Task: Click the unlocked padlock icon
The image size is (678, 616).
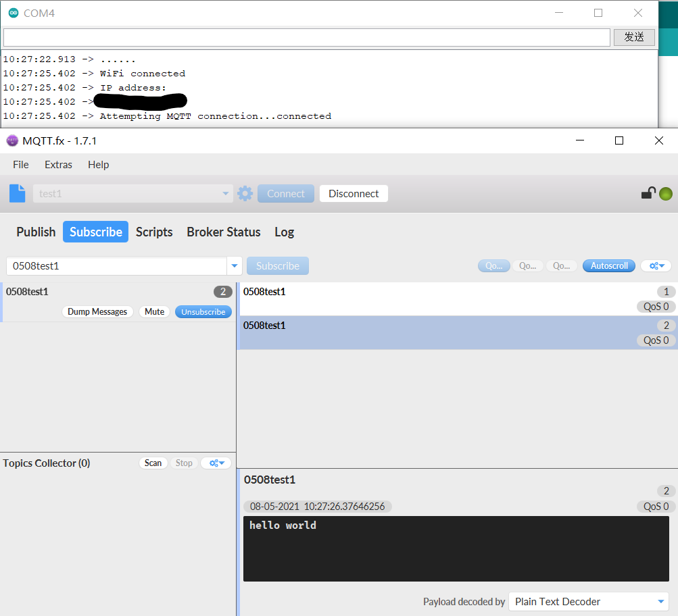Action: click(x=649, y=192)
